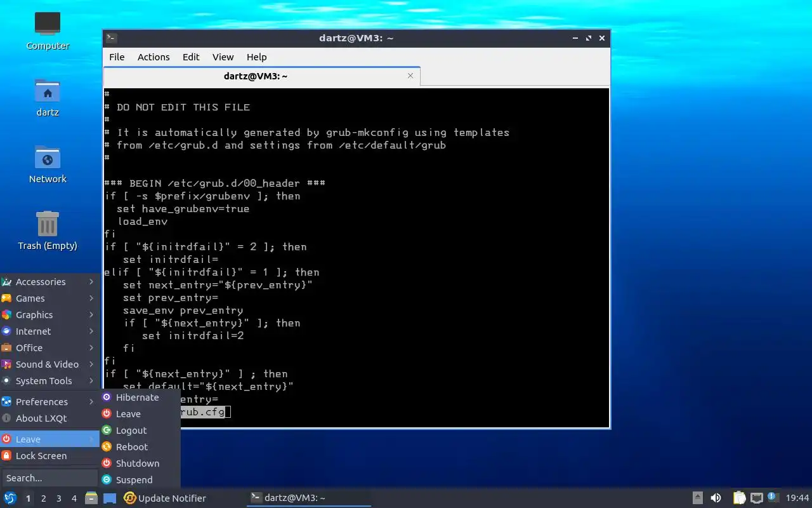Expand the Sound & Video category
The width and height of the screenshot is (812, 508).
click(x=49, y=364)
